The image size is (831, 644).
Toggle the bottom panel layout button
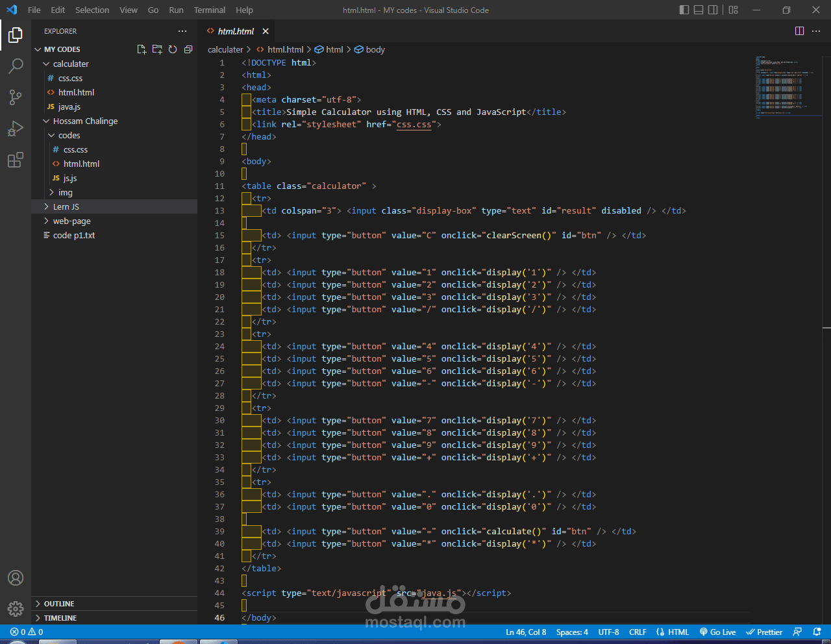[x=699, y=10]
